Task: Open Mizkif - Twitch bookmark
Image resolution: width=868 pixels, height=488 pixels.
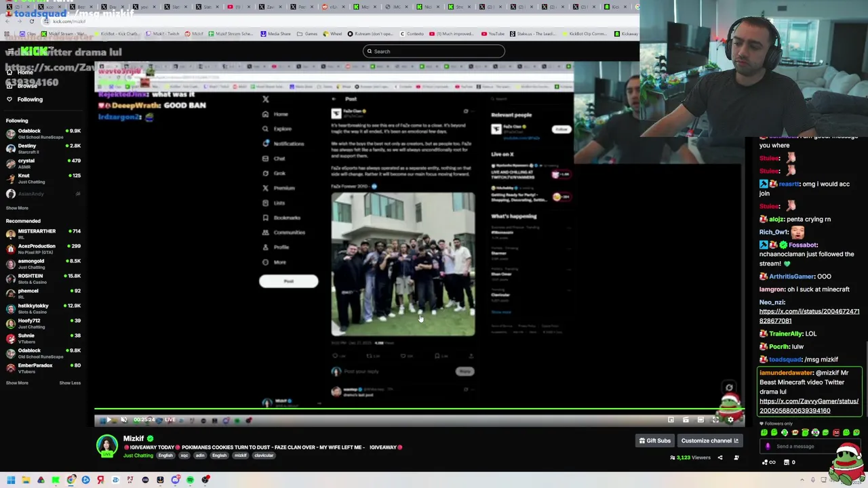Action: click(x=163, y=34)
